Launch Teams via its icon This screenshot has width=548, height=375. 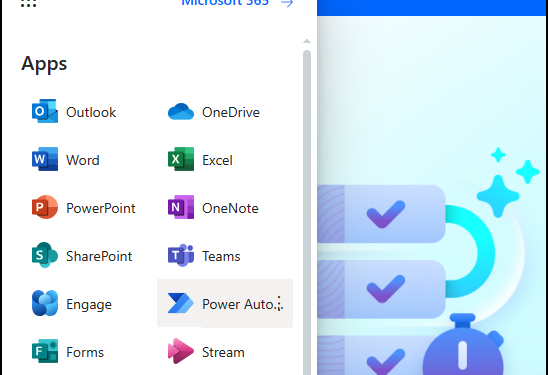click(181, 255)
